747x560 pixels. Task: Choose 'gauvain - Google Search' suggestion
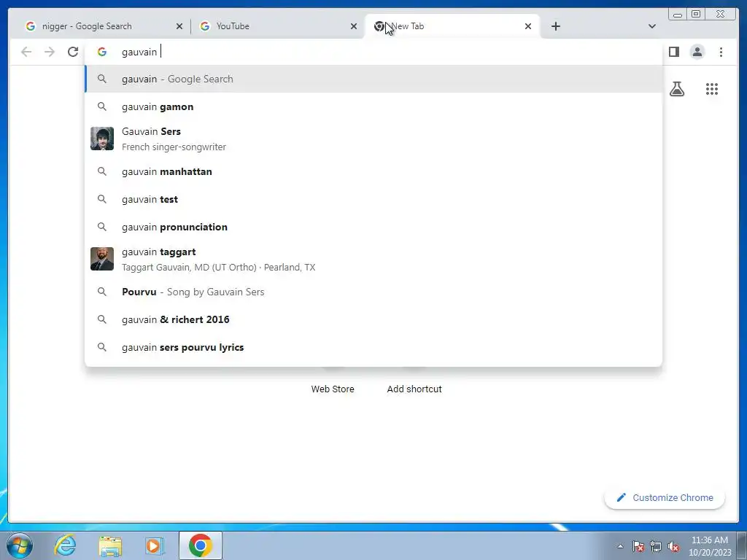point(373,79)
